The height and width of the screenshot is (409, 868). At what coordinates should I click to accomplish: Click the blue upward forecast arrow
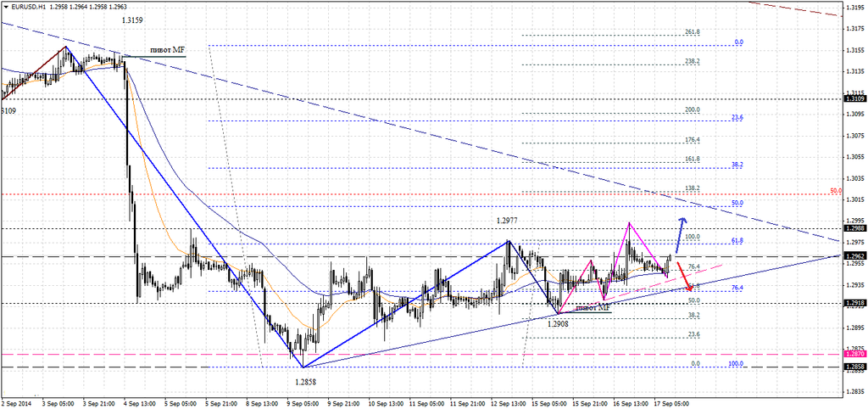tap(681, 228)
